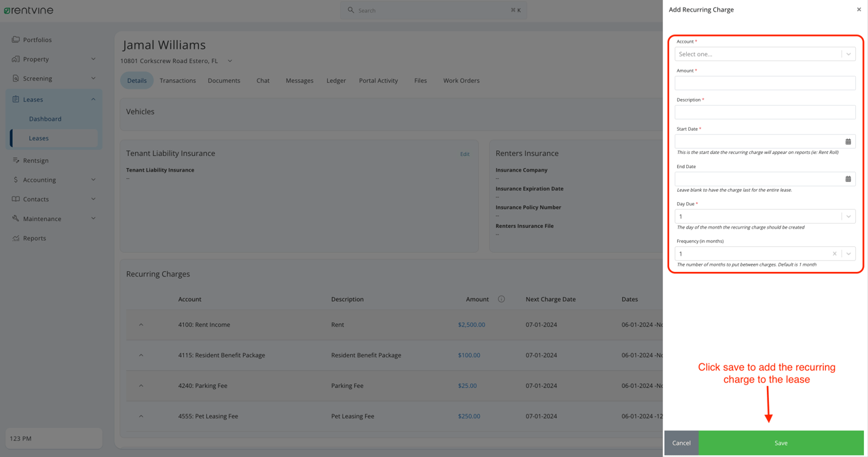This screenshot has width=868, height=457.
Task: Switch to the Transactions tab
Action: (177, 80)
